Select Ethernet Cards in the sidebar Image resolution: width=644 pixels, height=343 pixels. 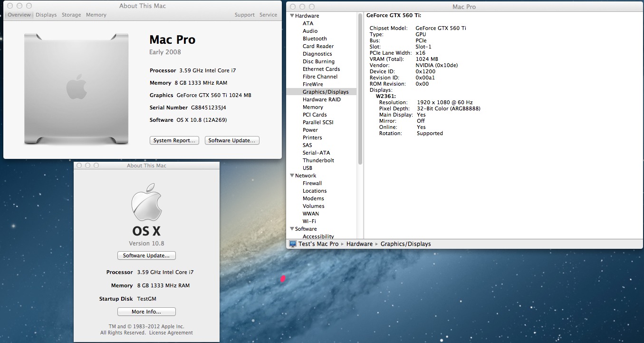coord(321,69)
